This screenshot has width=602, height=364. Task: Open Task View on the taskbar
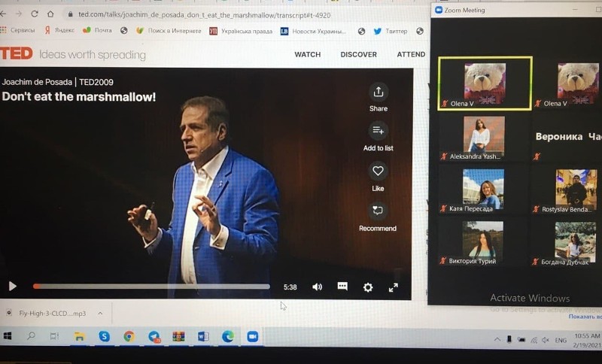coord(54,336)
